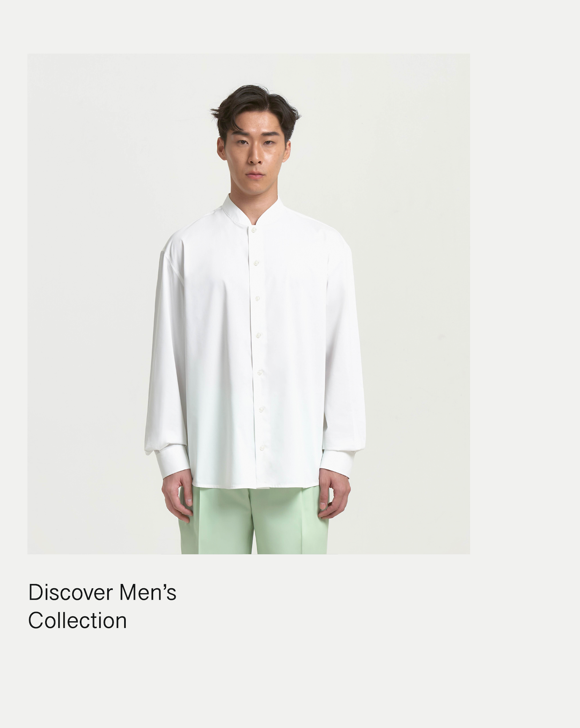Click the hand resting beside green trousers on right
Screen dimensions: 580x728
(333, 494)
